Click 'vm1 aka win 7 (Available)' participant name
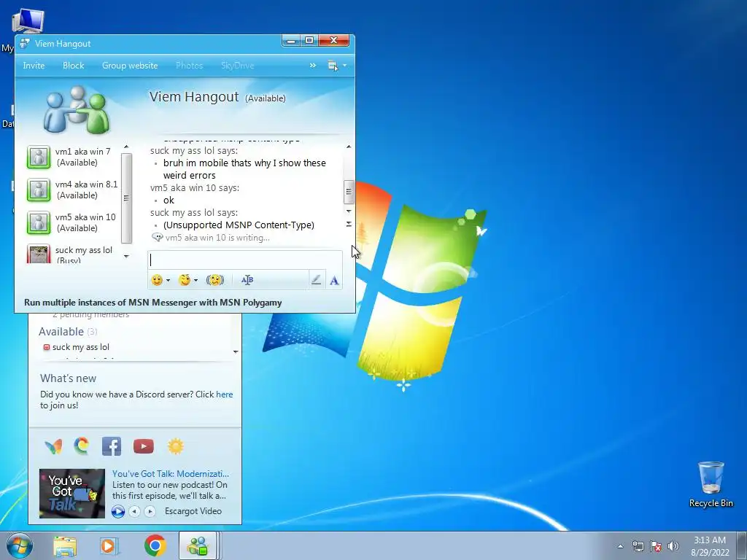This screenshot has width=747, height=560. click(x=83, y=157)
